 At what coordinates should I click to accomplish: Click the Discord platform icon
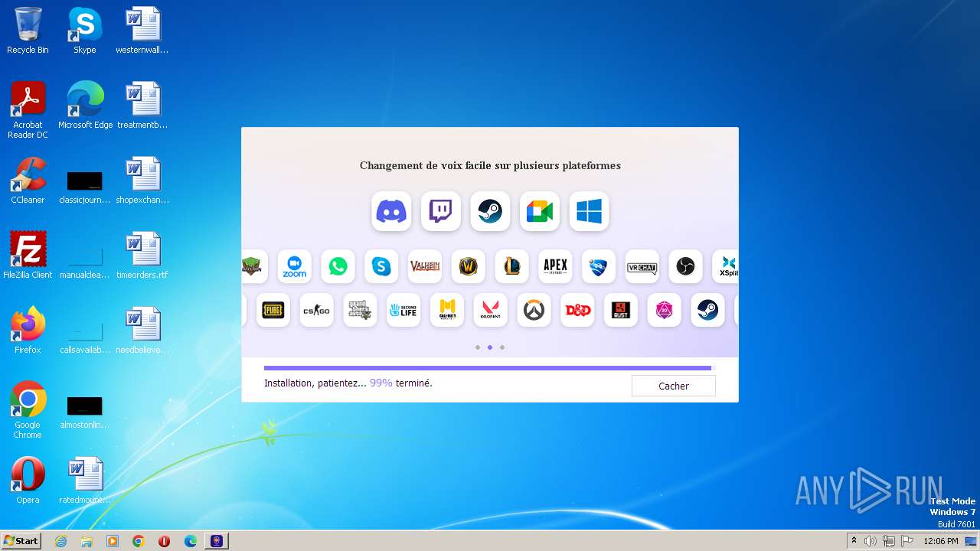point(391,211)
